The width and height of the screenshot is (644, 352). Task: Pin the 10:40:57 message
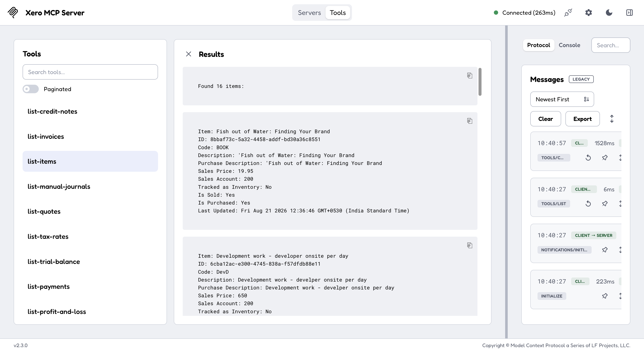click(605, 158)
